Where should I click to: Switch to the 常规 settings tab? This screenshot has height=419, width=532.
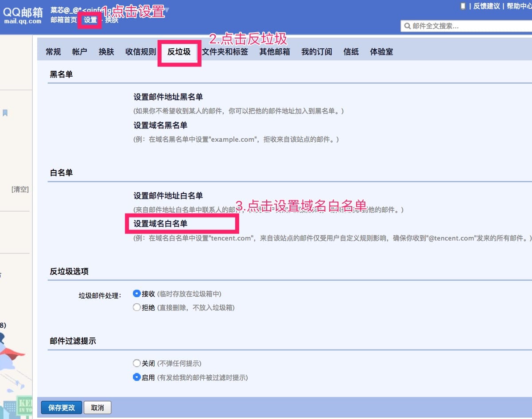tap(53, 52)
